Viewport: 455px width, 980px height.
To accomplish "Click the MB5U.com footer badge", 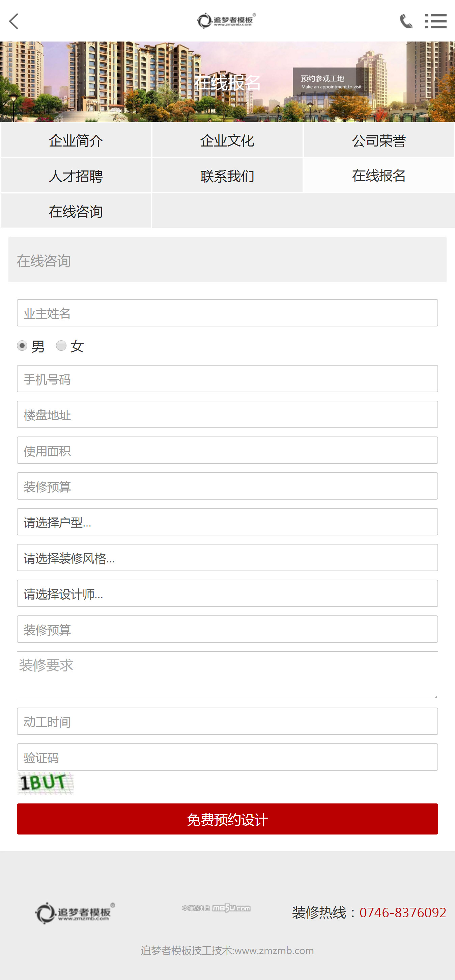I will click(216, 908).
